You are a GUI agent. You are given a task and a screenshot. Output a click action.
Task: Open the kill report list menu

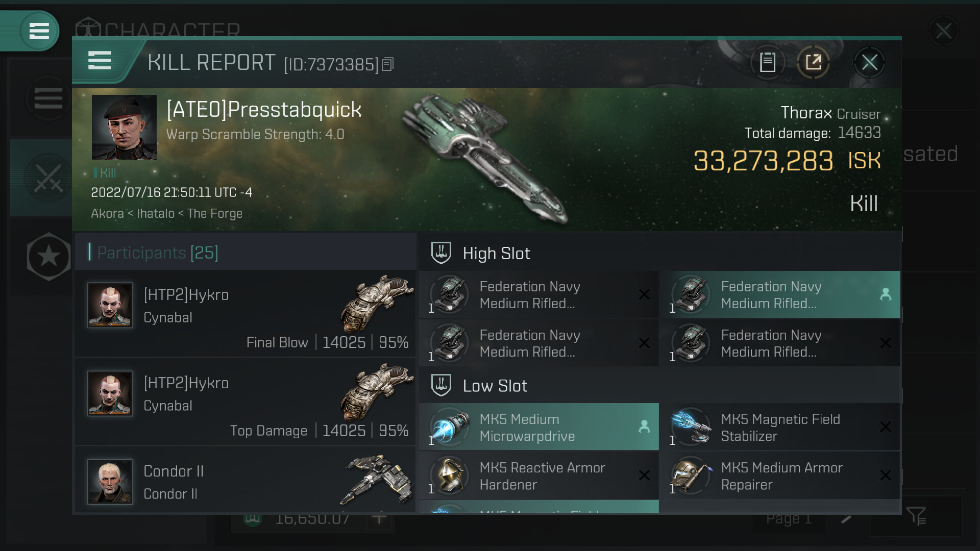[x=100, y=61]
